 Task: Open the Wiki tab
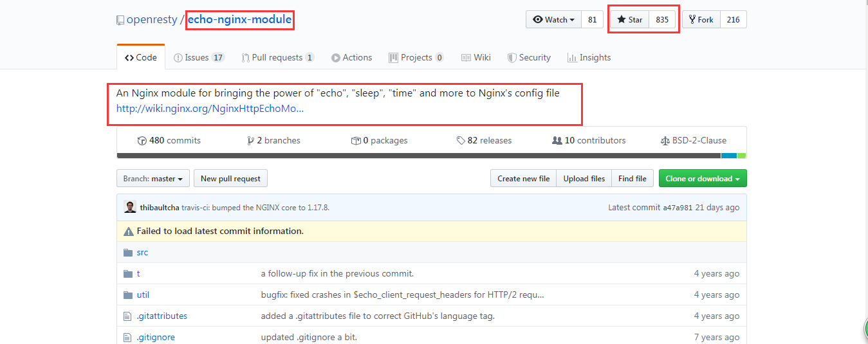pos(476,57)
